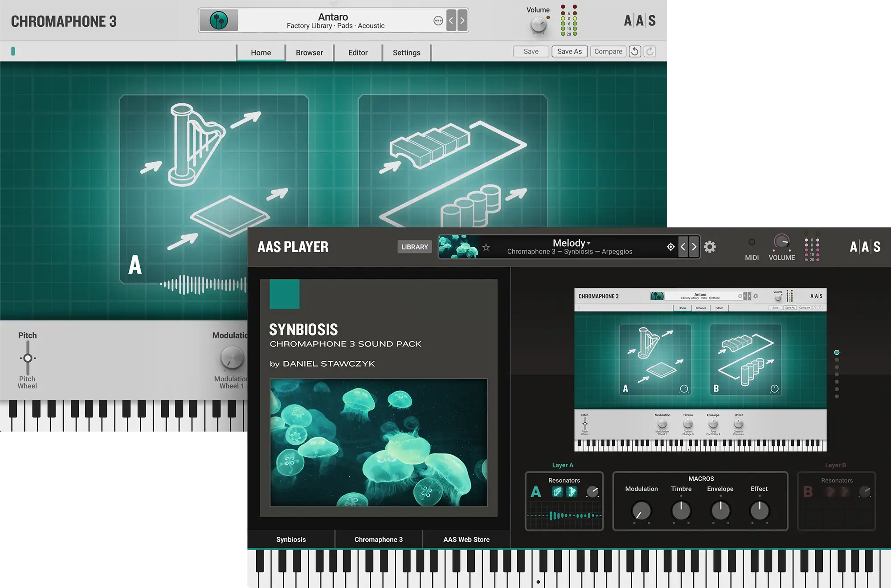Switch to the Browser tab
Viewport: 891px width, 588px height.
coord(309,53)
